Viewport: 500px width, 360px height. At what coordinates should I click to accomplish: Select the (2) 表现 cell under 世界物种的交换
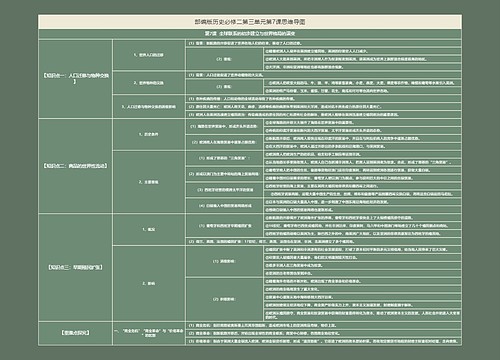224,87
